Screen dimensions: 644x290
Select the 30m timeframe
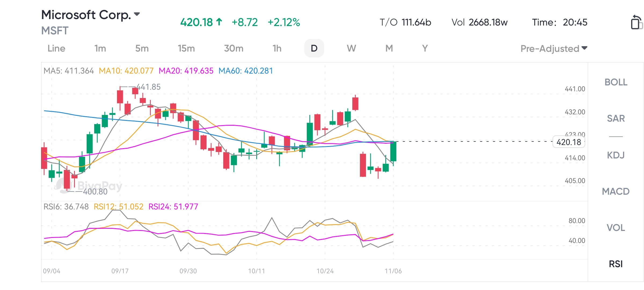234,48
